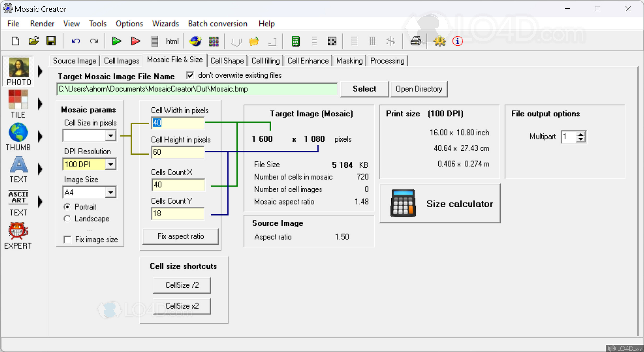Click the CellSize /2 shortcut button
644x352 pixels.
182,285
